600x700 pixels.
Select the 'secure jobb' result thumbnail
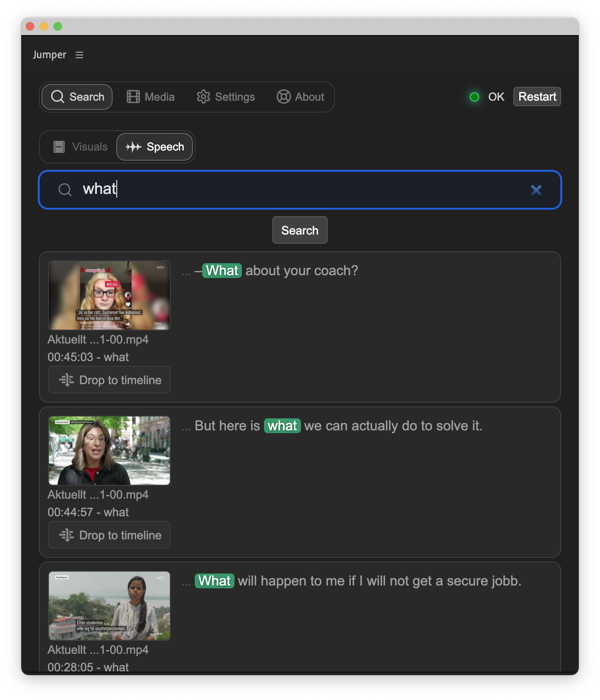tap(109, 605)
